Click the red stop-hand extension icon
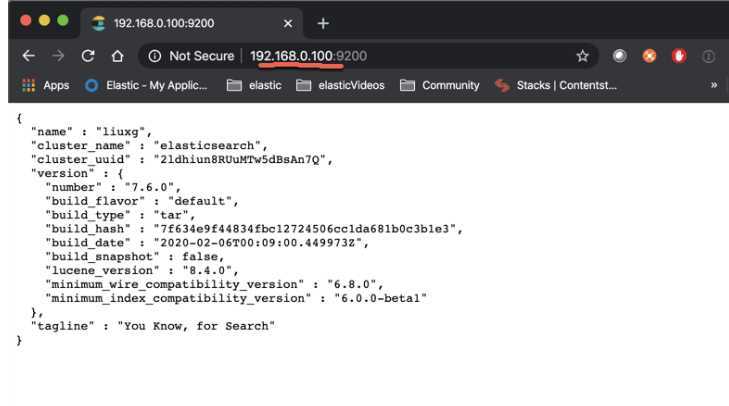 pos(679,56)
